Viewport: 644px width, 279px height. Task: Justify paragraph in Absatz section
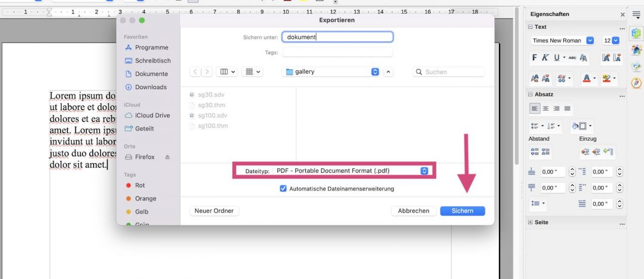[x=567, y=108]
